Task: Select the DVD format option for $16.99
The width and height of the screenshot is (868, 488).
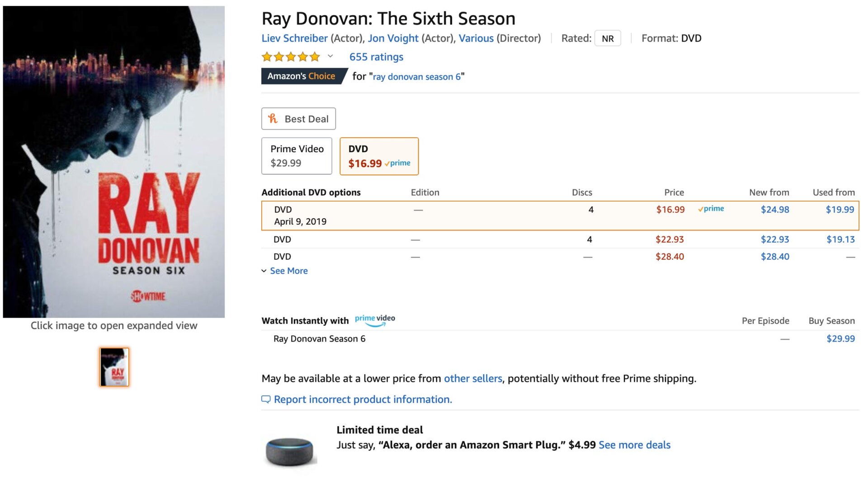Action: click(379, 156)
